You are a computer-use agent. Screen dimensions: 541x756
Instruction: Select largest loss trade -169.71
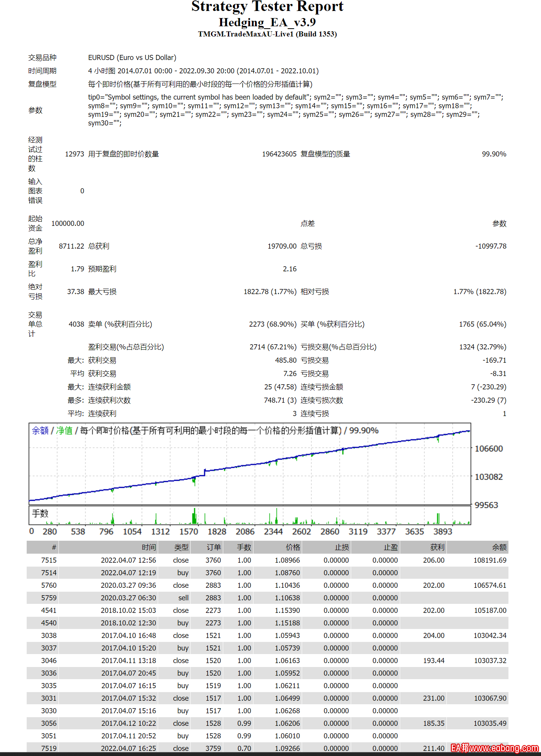point(494,360)
